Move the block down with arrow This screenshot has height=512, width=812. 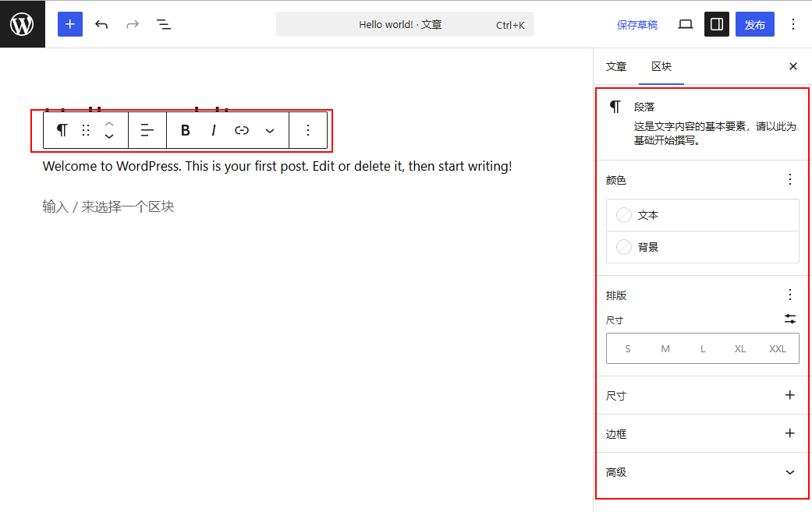pos(109,136)
